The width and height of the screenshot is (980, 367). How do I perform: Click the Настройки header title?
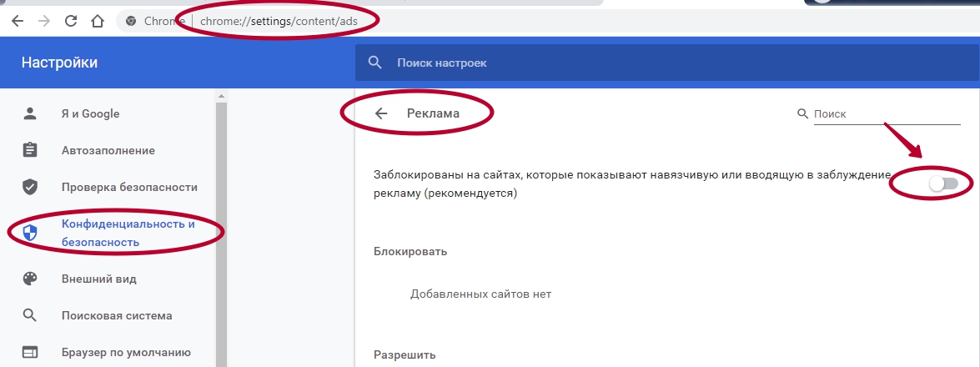59,63
